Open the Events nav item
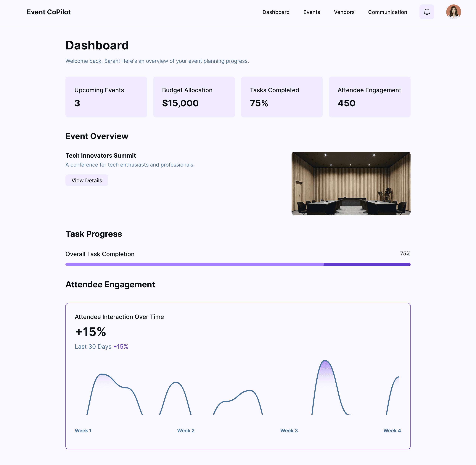The image size is (476, 465). (312, 12)
